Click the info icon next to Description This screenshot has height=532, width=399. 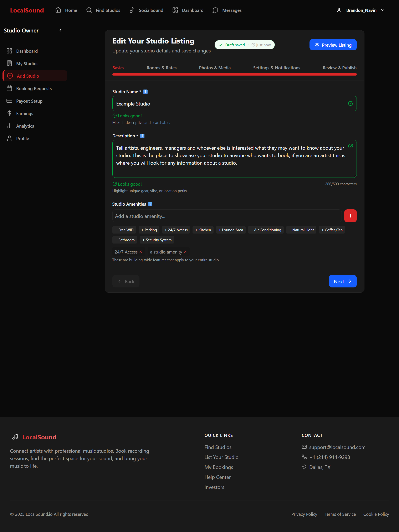pos(142,136)
